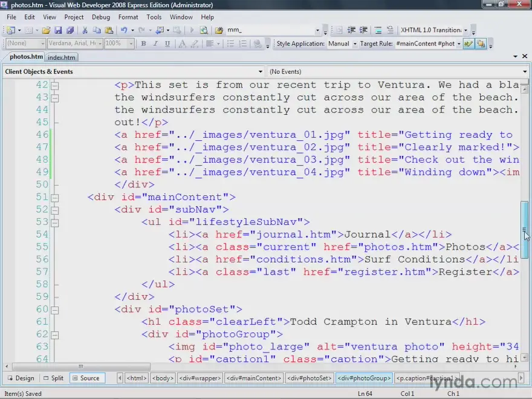Switch to Design view

click(21, 378)
